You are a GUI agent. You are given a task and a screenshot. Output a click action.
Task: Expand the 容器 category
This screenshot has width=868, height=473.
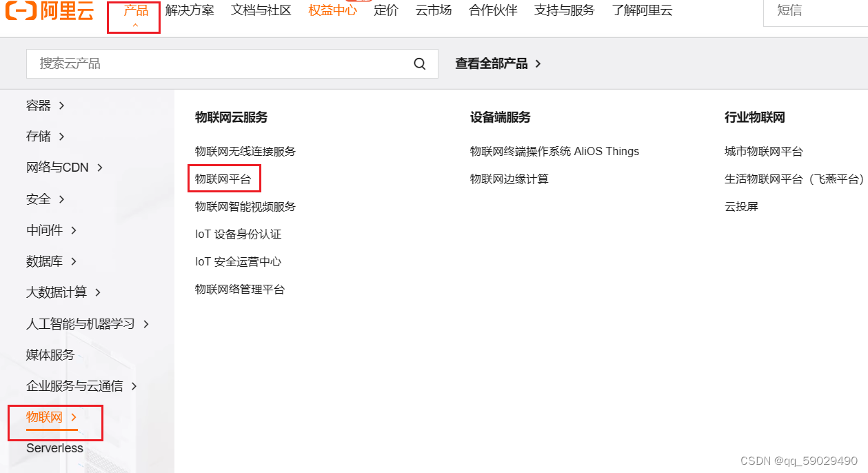[x=45, y=105]
